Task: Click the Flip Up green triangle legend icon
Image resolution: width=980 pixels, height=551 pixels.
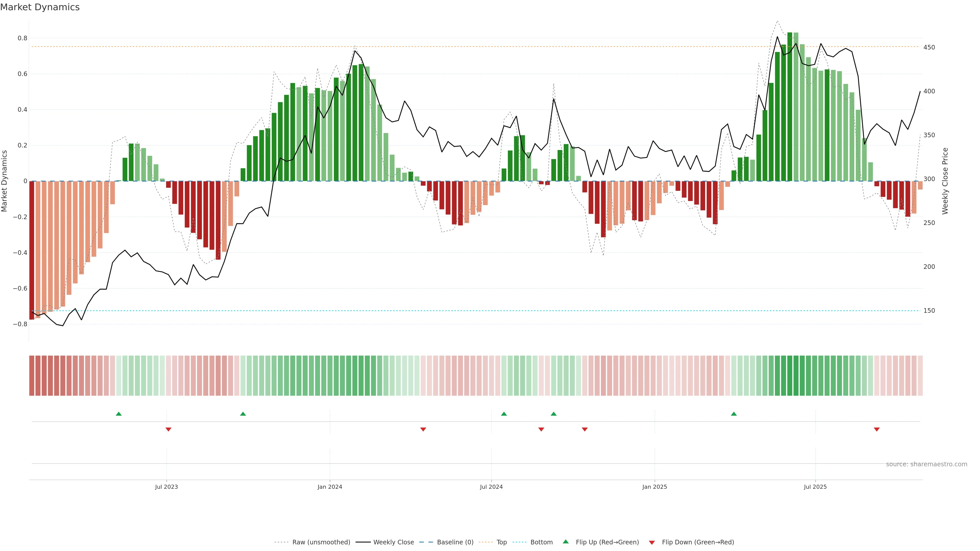Action: [x=566, y=542]
